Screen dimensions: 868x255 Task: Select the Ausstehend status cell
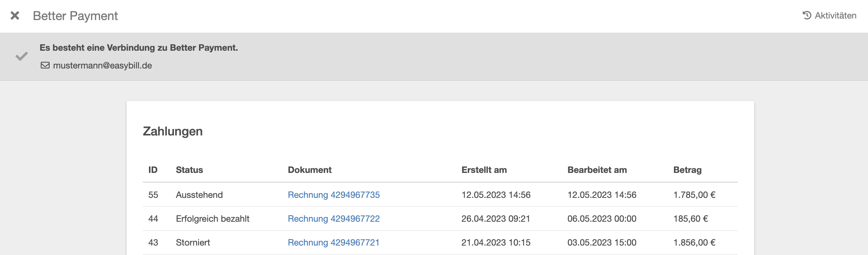[x=199, y=195]
